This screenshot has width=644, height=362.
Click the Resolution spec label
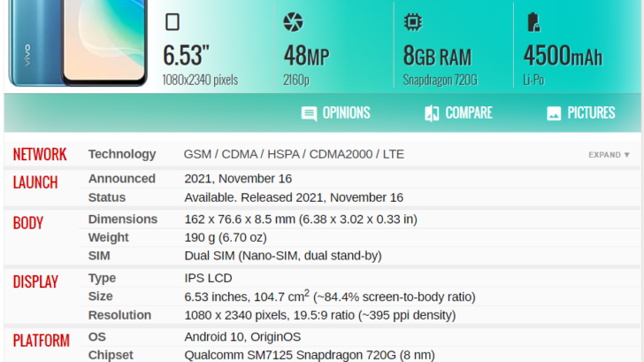(x=119, y=315)
